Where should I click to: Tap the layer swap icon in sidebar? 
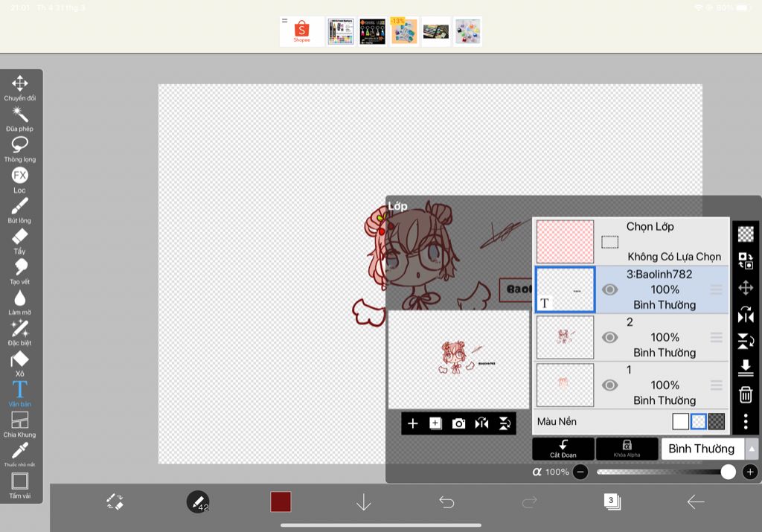coord(746,260)
